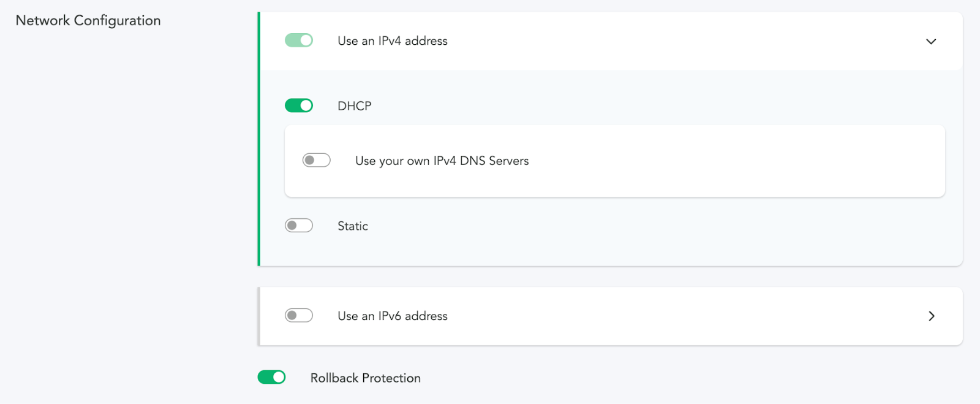980x404 pixels.
Task: Disable the Use an IPv4 address toggle
Action: click(299, 40)
